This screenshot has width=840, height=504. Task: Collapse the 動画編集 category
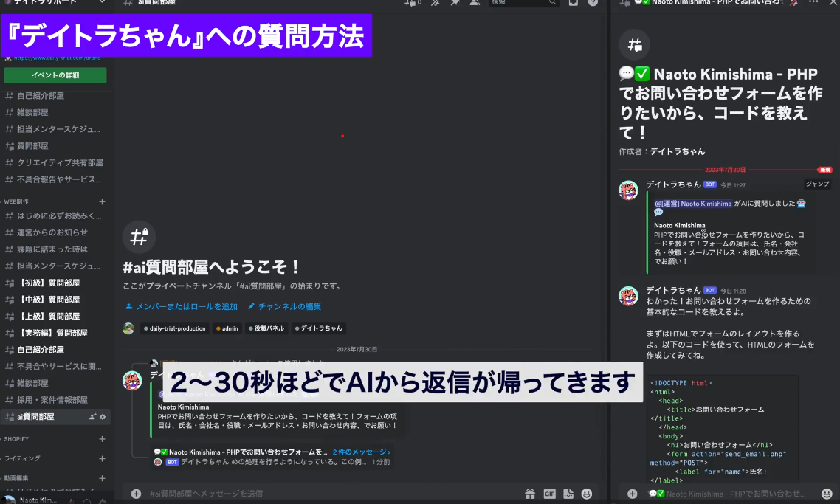[16, 478]
